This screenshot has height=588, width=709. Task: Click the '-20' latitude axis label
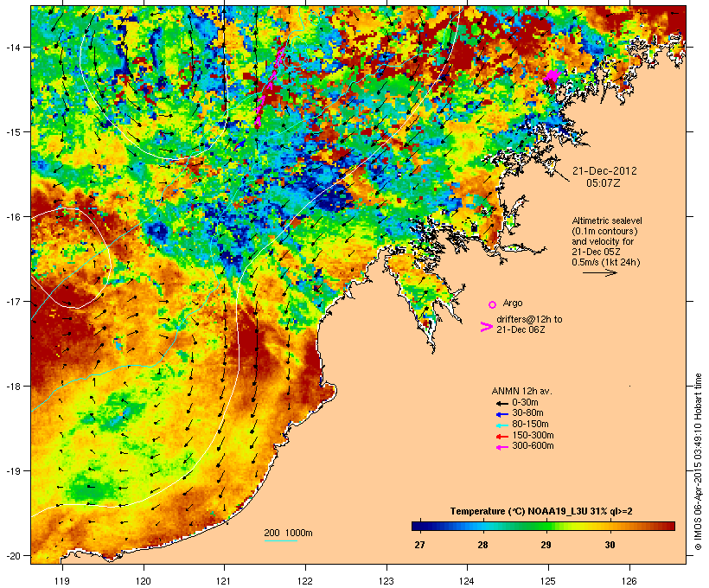tap(12, 555)
